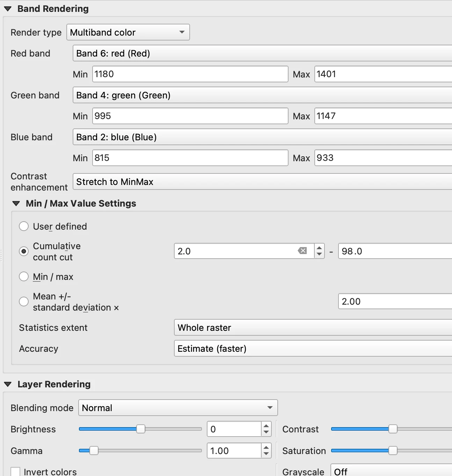Collapse the Layer Rendering section

[8, 385]
